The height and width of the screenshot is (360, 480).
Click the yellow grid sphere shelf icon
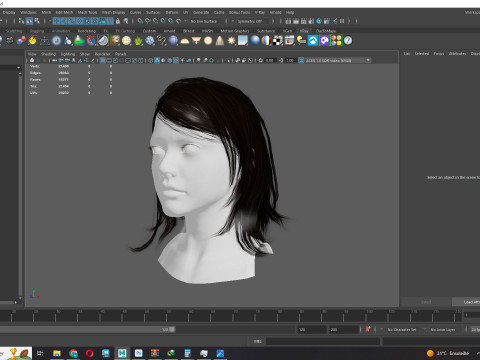tap(126, 41)
